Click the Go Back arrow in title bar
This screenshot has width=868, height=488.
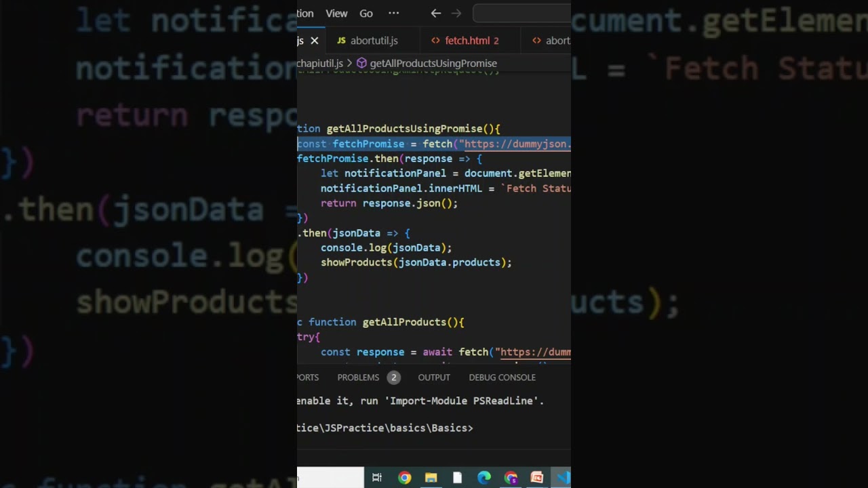tap(436, 14)
